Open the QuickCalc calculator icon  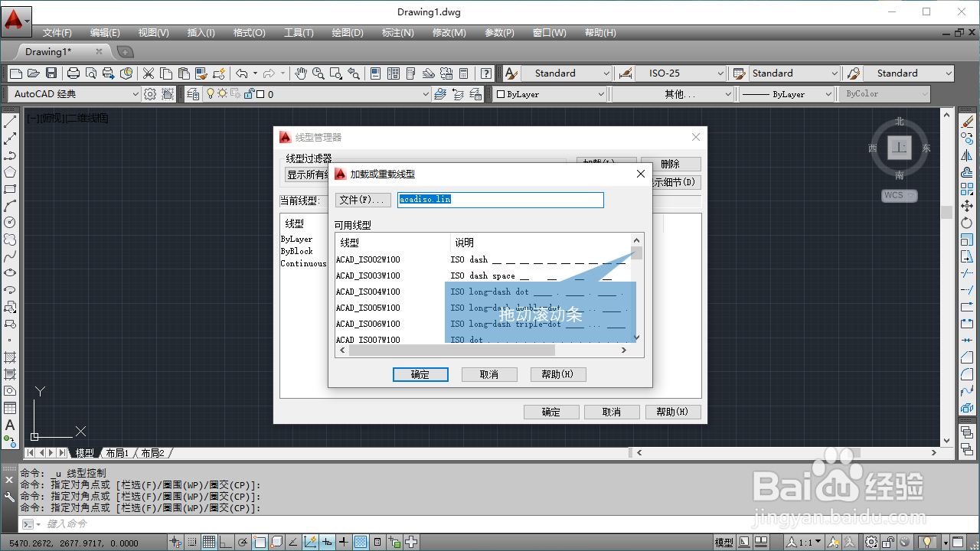click(x=463, y=73)
